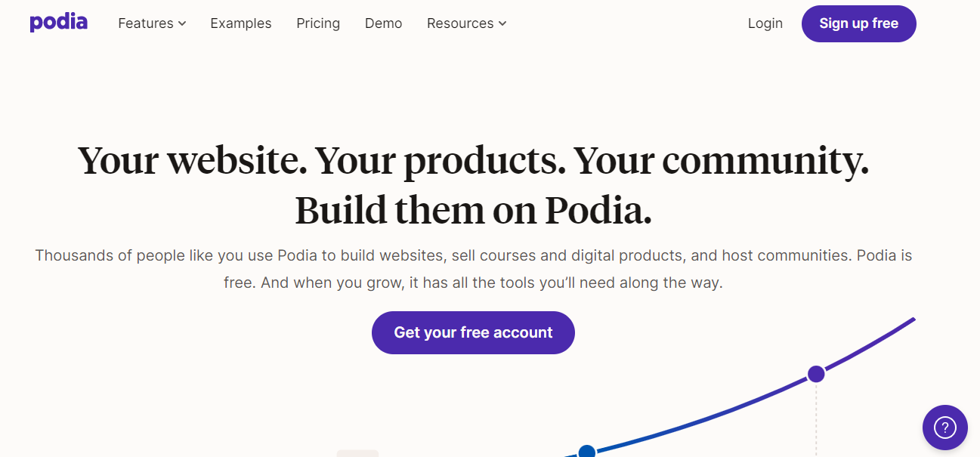Click the beige box at the bottom edge
This screenshot has height=457, width=980.
coord(357,453)
